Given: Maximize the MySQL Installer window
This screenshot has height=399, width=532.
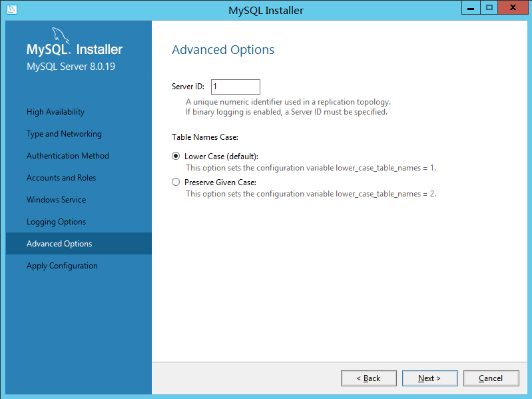Looking at the screenshot, I should (x=489, y=8).
